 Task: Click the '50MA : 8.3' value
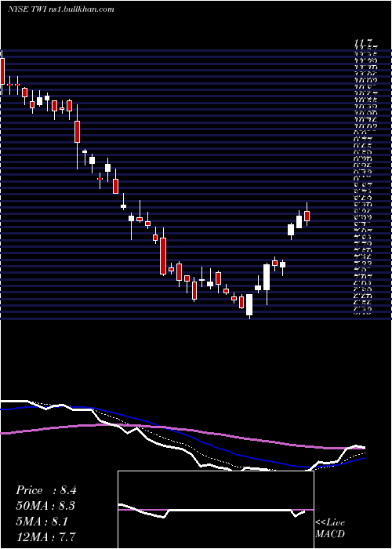click(x=45, y=506)
